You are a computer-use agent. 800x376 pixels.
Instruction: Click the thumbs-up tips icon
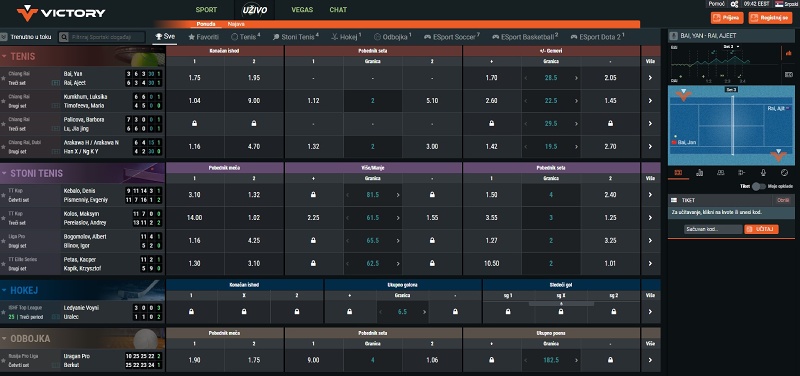788,53
